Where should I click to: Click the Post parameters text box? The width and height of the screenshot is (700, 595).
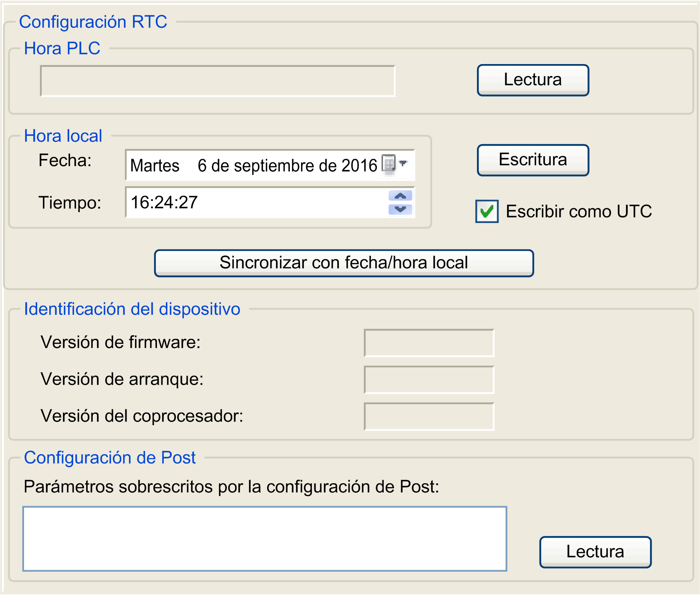coord(265,539)
